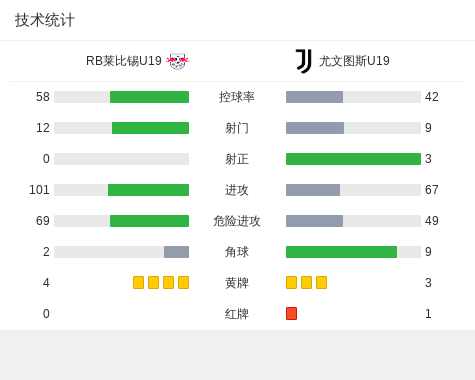The width and height of the screenshot is (475, 380).
Task: Click the 红牌 row label
Action: (237, 314)
